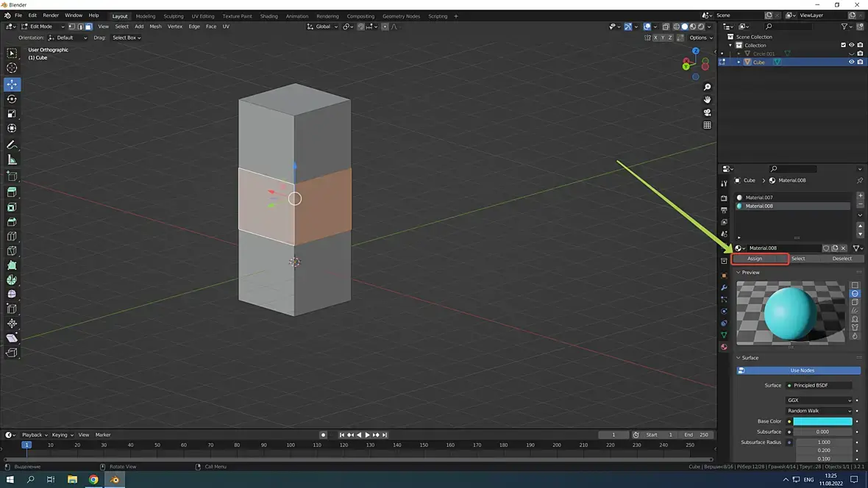
Task: Click the Use Nodes button
Action: pyautogui.click(x=802, y=370)
